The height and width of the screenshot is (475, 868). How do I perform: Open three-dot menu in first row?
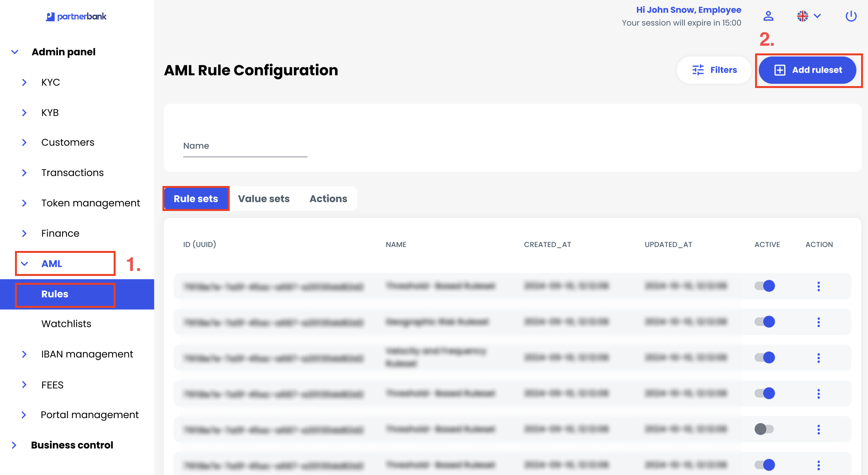click(x=818, y=286)
